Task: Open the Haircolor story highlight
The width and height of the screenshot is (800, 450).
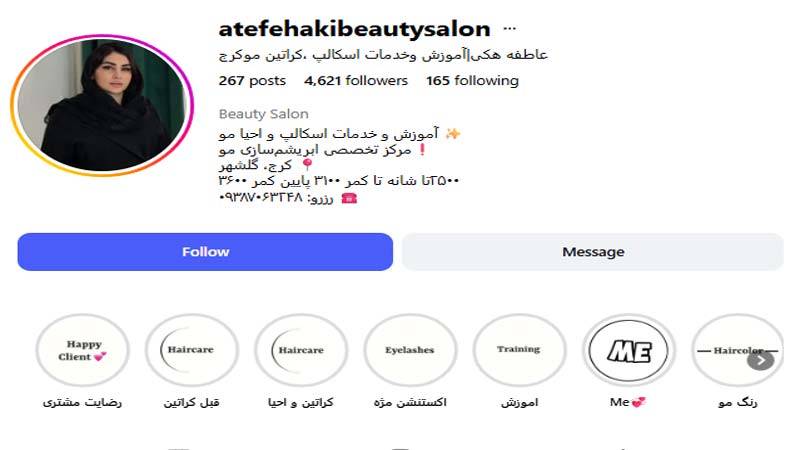Action: [x=735, y=350]
